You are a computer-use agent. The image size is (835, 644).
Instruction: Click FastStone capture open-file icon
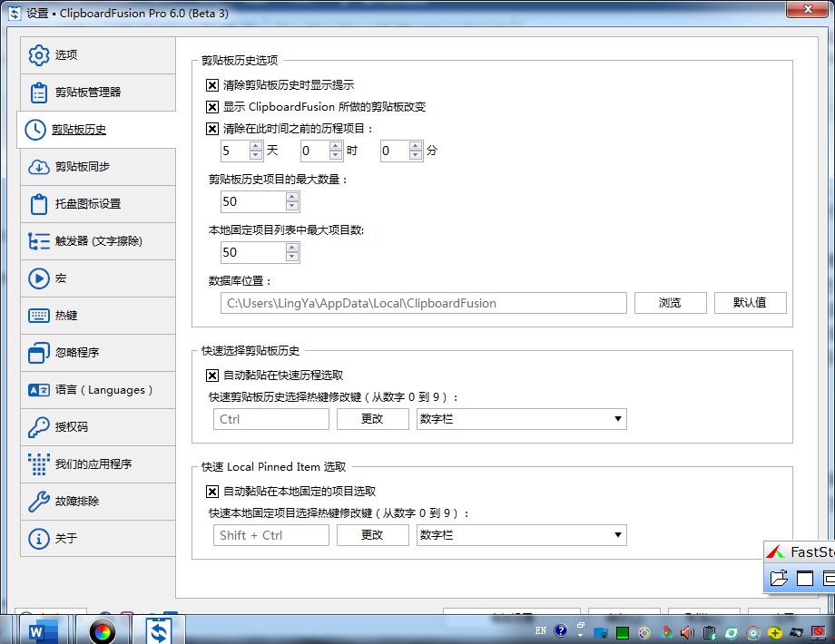pos(779,578)
